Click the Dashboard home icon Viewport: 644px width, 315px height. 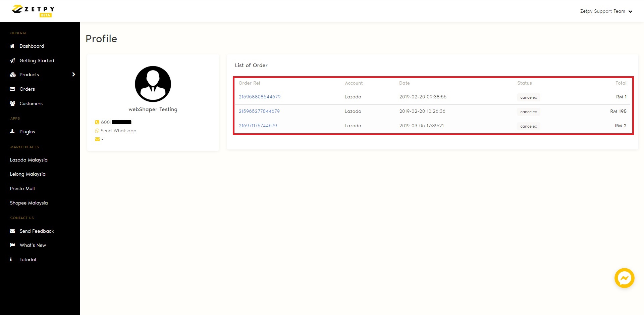point(12,46)
